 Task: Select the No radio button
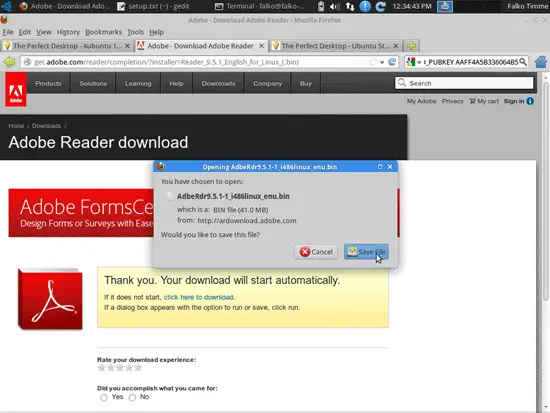tap(132, 398)
